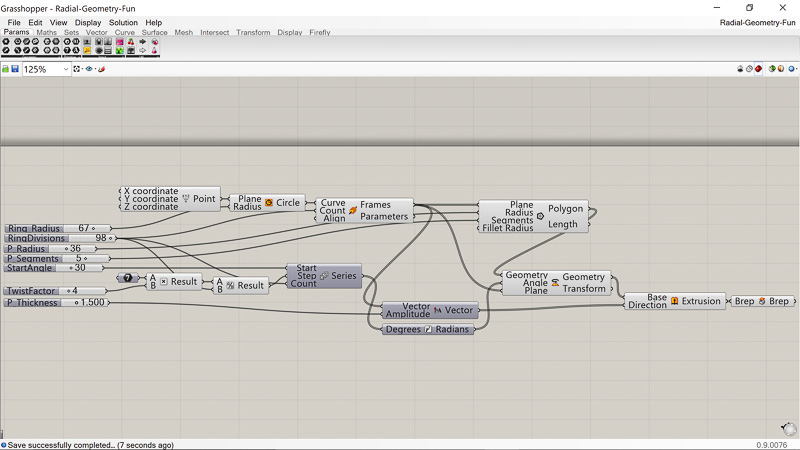This screenshot has height=450, width=800.
Task: Disable preview with the no-preview icon
Action: [x=740, y=69]
